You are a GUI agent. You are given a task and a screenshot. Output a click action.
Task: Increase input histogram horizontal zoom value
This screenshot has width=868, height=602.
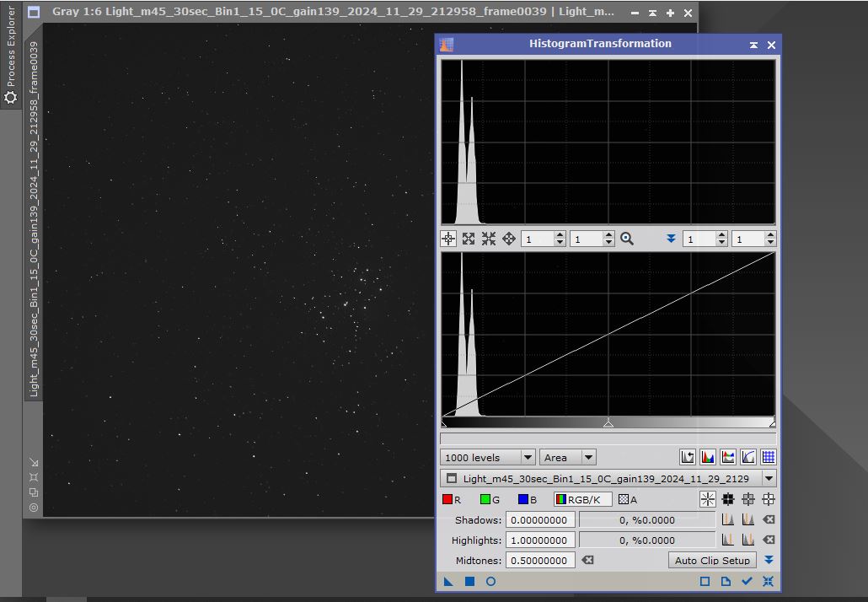pyautogui.click(x=560, y=235)
